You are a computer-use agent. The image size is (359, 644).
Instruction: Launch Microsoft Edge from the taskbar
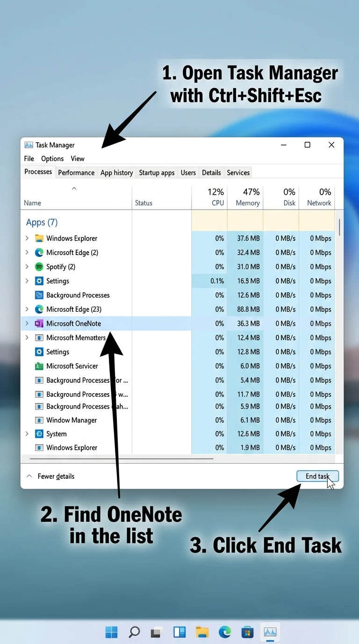[x=225, y=632]
